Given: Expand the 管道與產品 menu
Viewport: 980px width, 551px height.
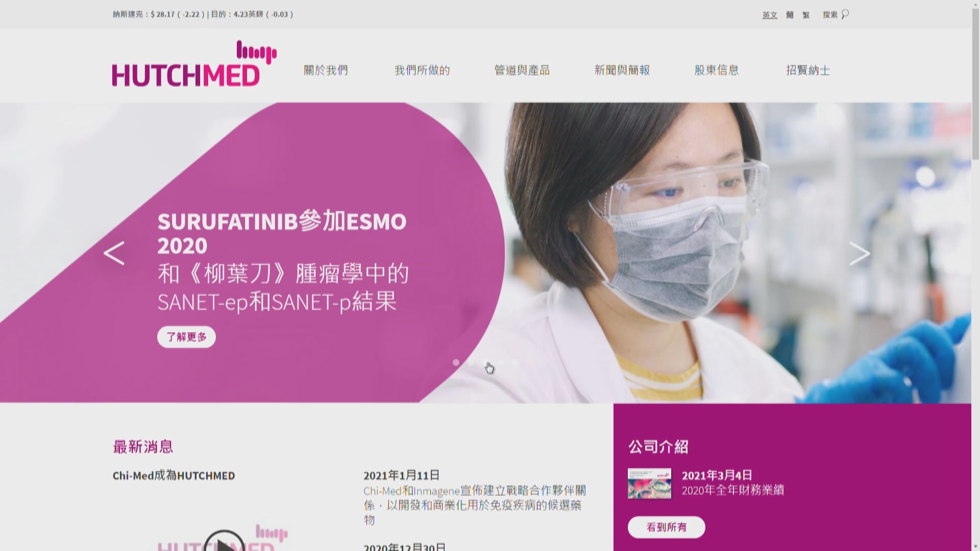Looking at the screenshot, I should click(x=522, y=70).
